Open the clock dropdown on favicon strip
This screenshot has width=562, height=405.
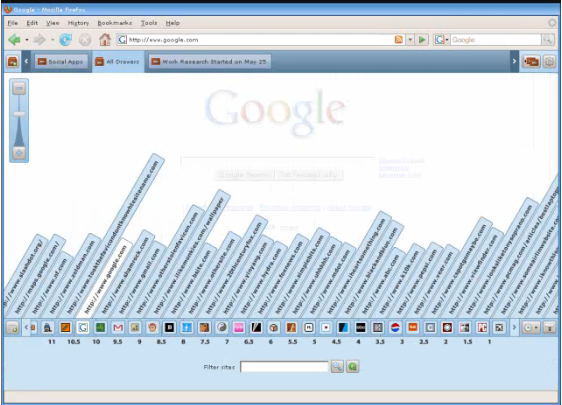(530, 327)
